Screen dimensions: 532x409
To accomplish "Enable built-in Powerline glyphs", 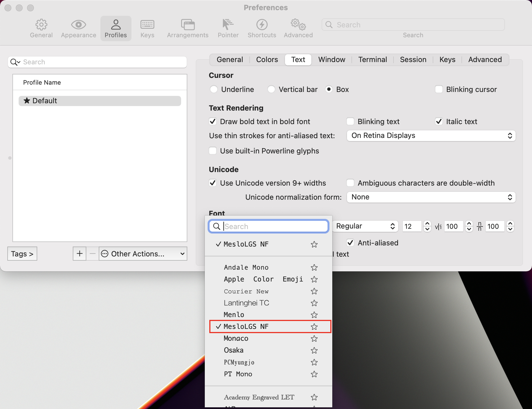I will [x=213, y=151].
